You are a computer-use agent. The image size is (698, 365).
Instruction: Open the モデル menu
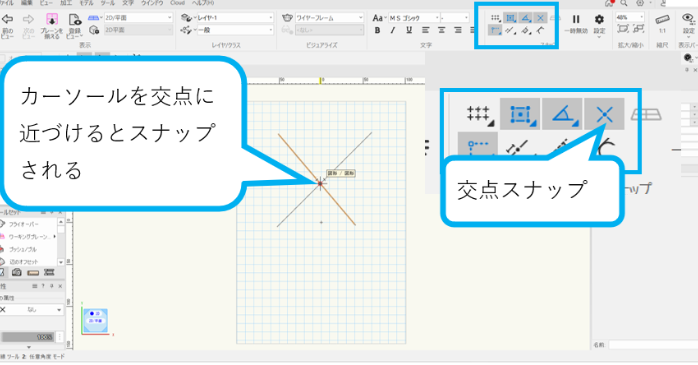point(86,3)
